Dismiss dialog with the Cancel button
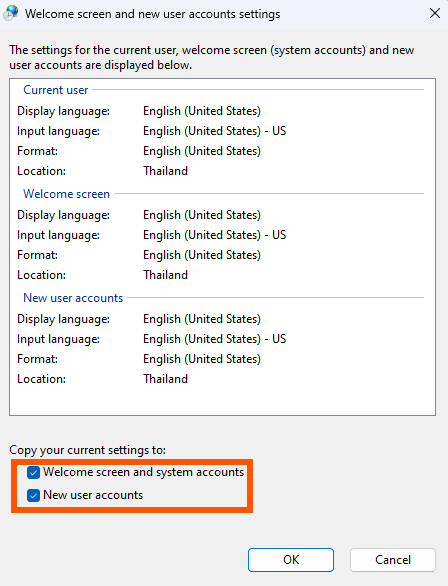Image resolution: width=448 pixels, height=586 pixels. 393,560
